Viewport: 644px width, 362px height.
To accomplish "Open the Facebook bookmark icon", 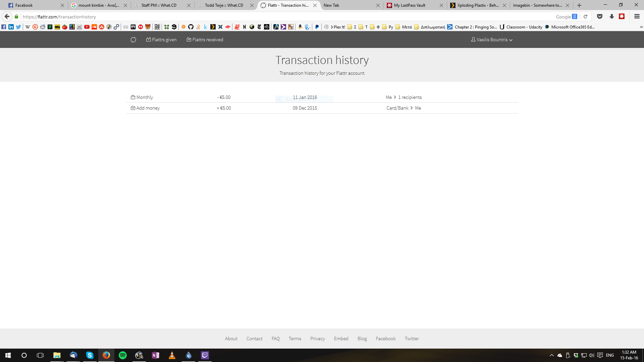I will (4, 27).
